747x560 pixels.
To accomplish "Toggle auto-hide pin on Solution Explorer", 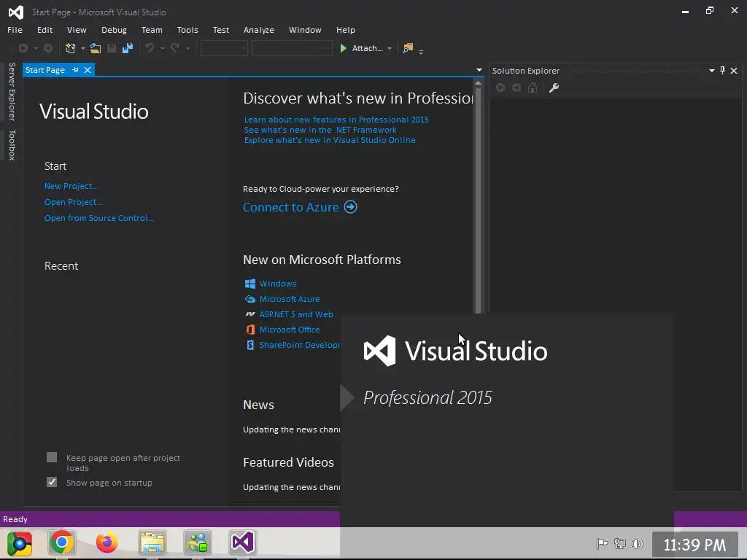I will click(722, 71).
